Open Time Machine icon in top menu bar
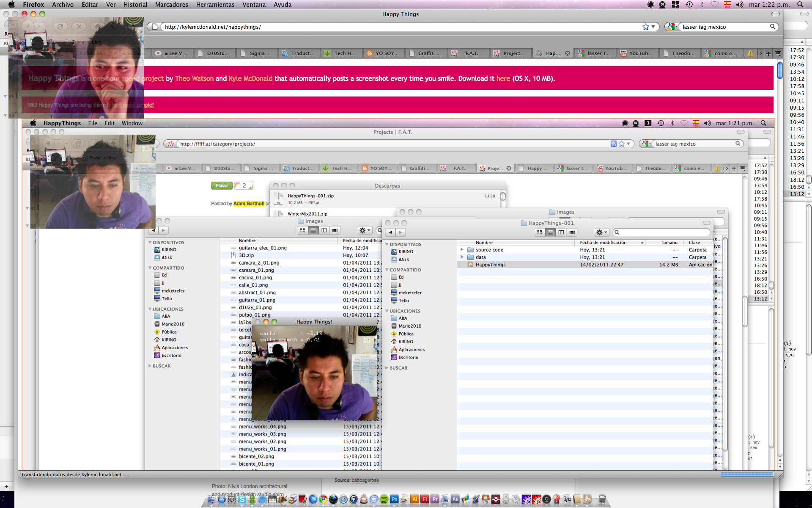 tap(689, 4)
